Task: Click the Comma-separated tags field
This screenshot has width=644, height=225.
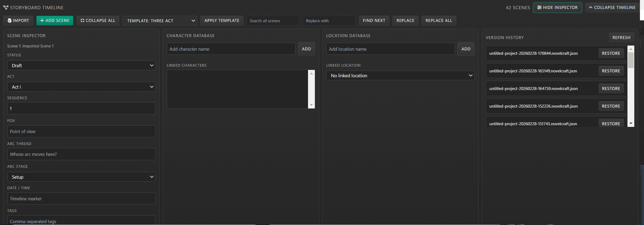Action: [x=81, y=221]
